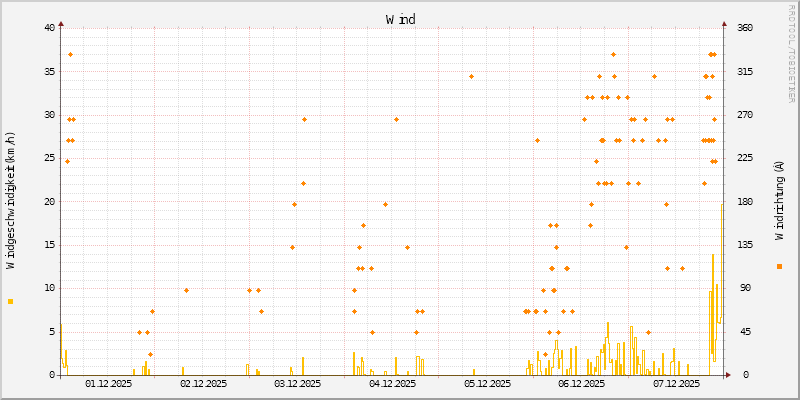Click the chart title "Wind"
This screenshot has height=400, width=800.
400,19
